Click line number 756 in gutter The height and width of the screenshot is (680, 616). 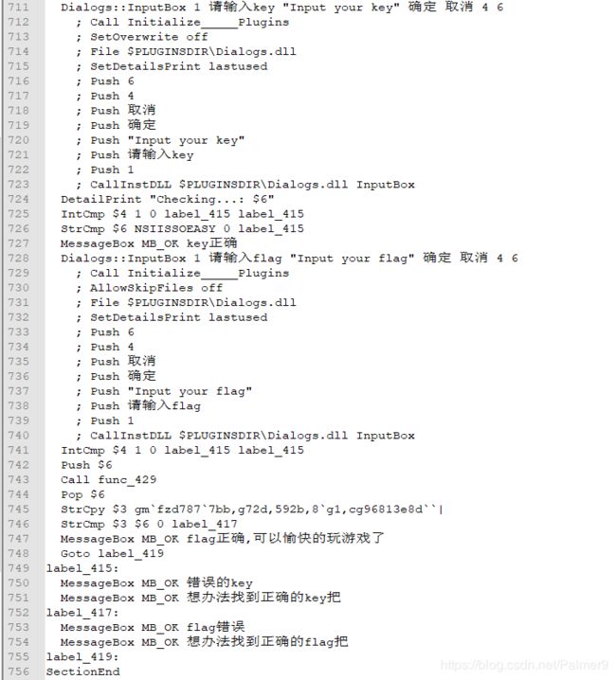coord(19,671)
